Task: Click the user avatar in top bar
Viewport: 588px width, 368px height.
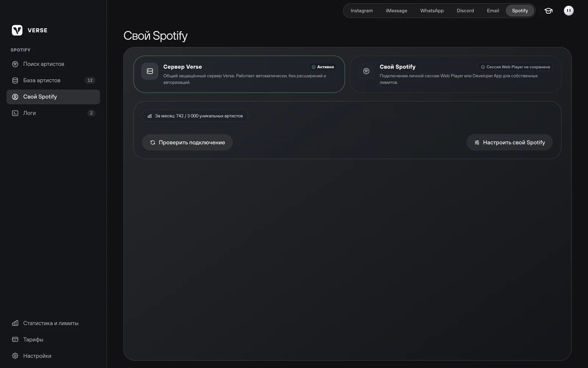Action: pyautogui.click(x=569, y=11)
